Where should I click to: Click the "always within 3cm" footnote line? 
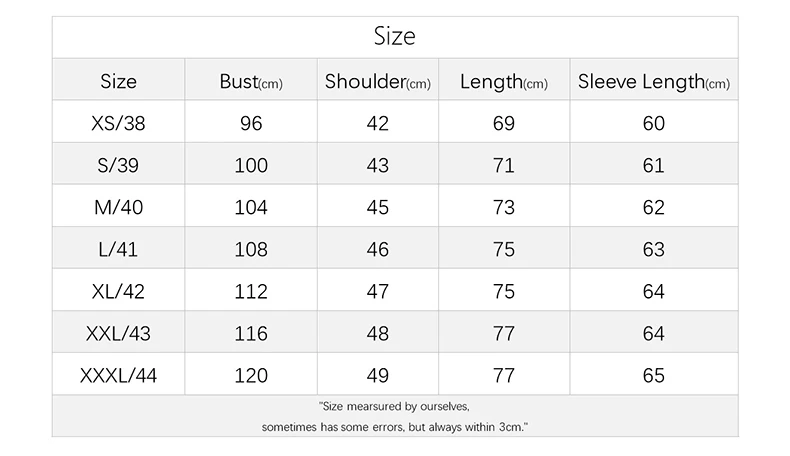(394, 427)
